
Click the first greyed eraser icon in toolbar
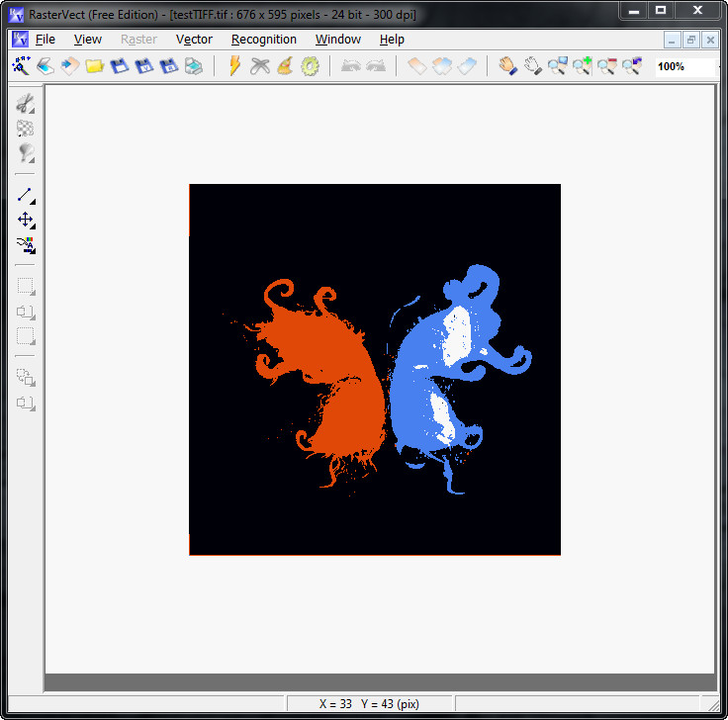point(417,66)
